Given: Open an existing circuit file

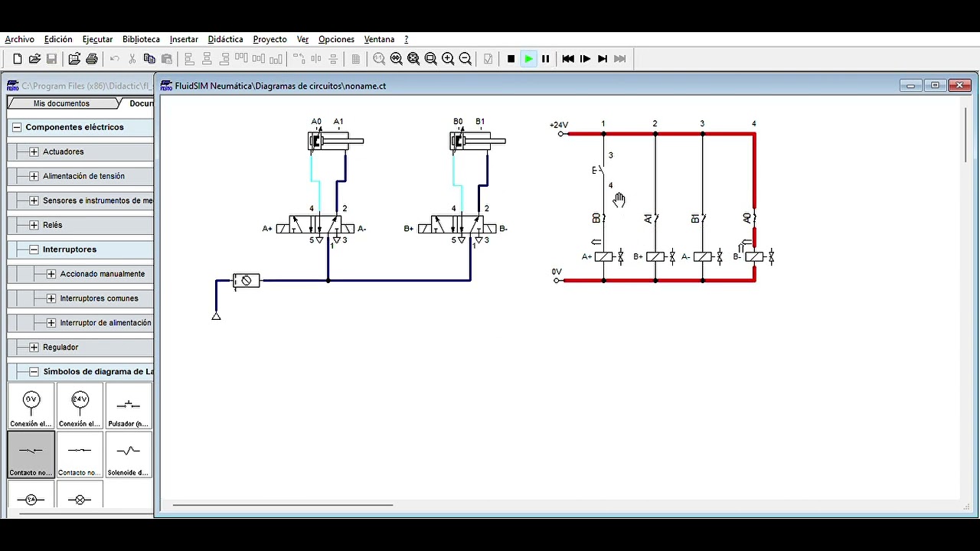Looking at the screenshot, I should coord(34,59).
